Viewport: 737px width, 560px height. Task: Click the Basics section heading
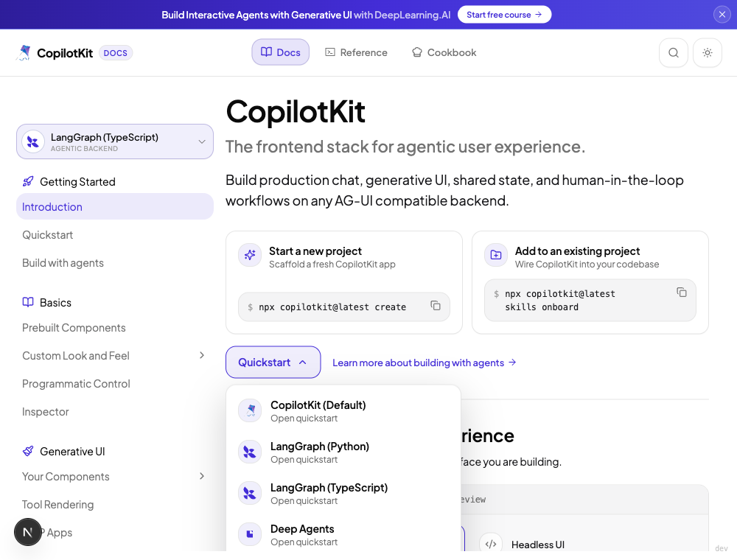tap(55, 303)
